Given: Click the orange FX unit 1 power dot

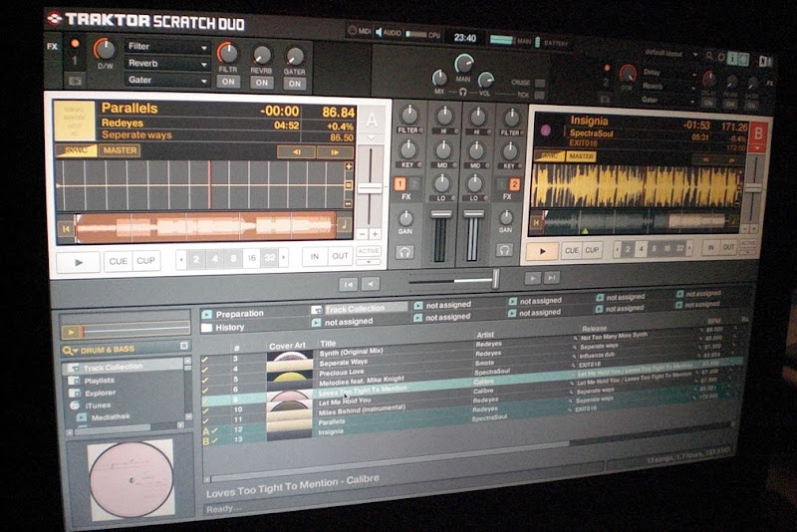Looking at the screenshot, I should 75,44.
